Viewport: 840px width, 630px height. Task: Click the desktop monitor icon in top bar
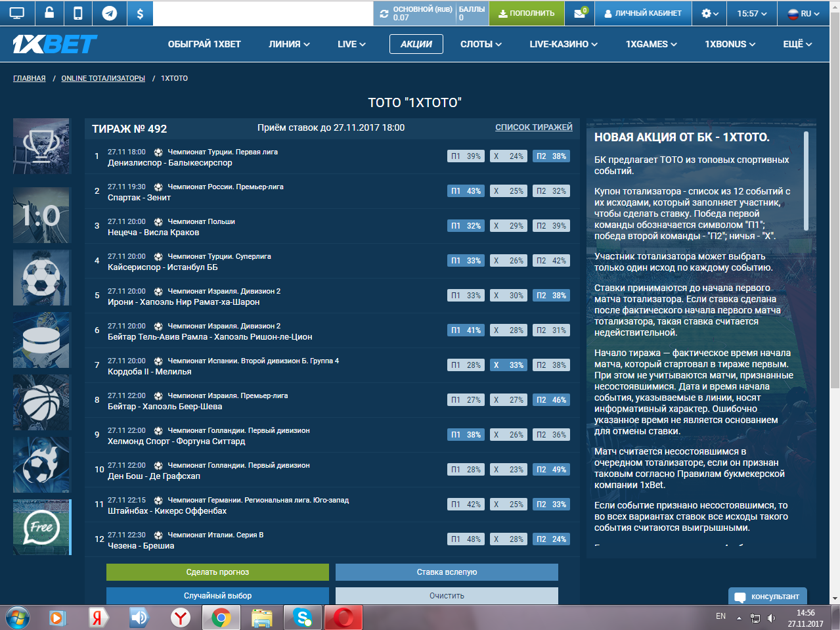point(17,13)
